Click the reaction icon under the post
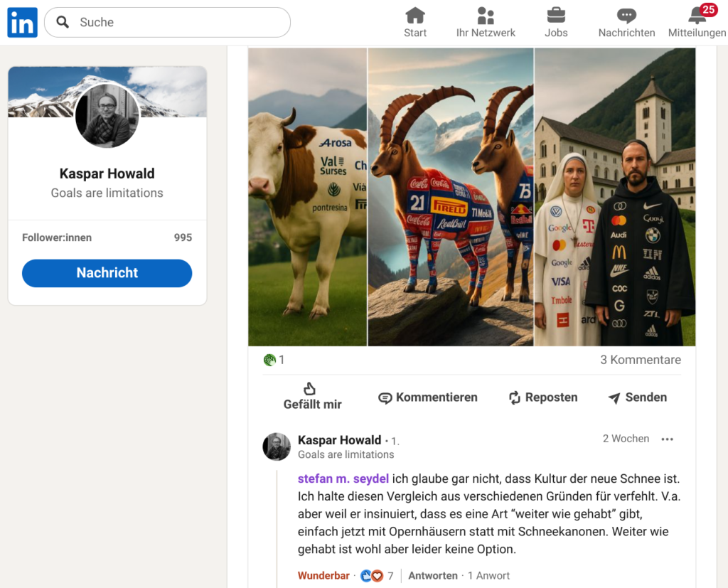Viewport: 728px width, 588px height. 269,360
